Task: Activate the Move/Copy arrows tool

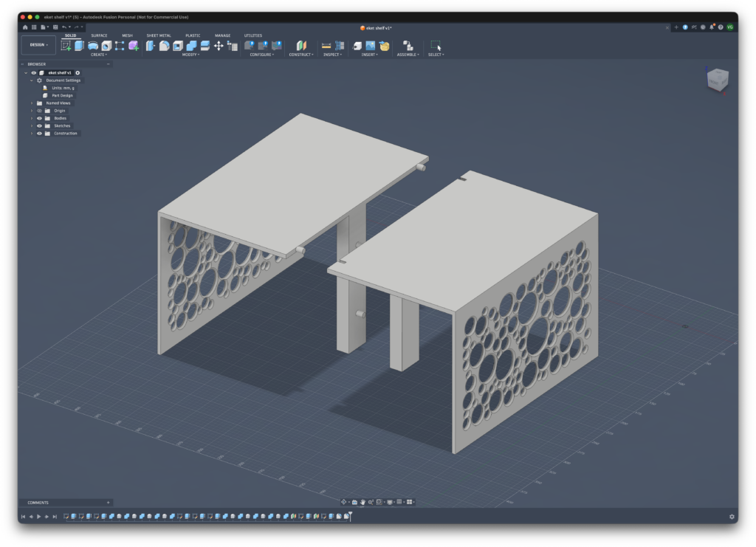Action: click(x=219, y=46)
